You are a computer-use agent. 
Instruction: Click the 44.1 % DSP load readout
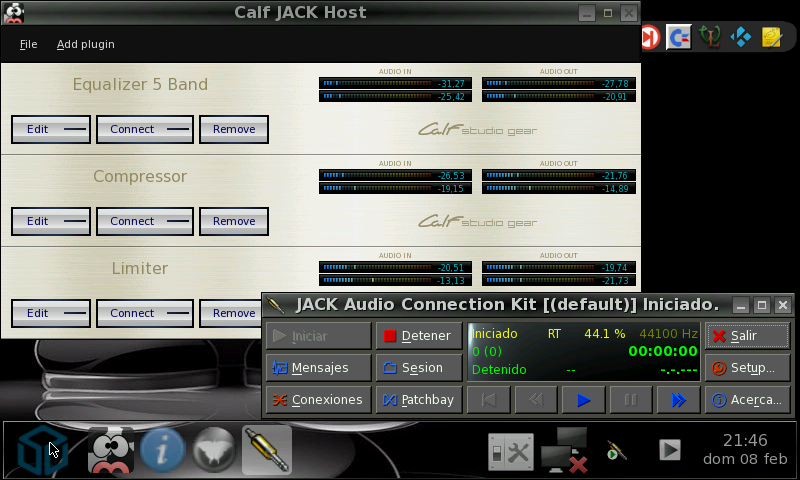[605, 334]
